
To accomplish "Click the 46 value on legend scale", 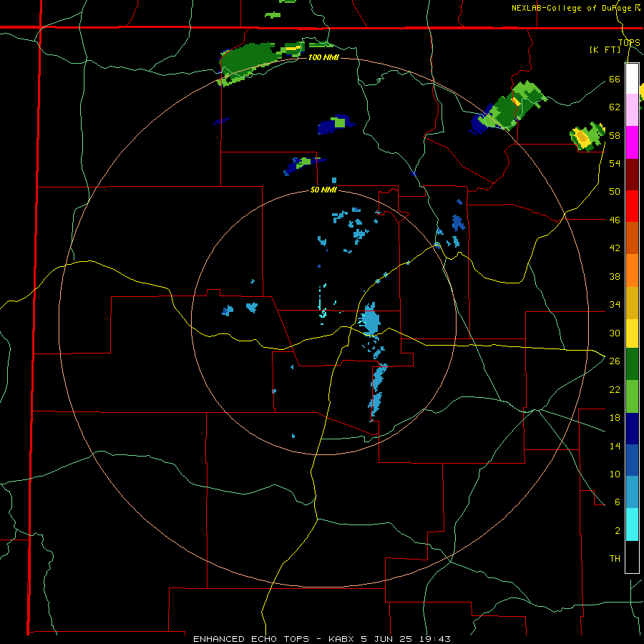I will 615,220.
